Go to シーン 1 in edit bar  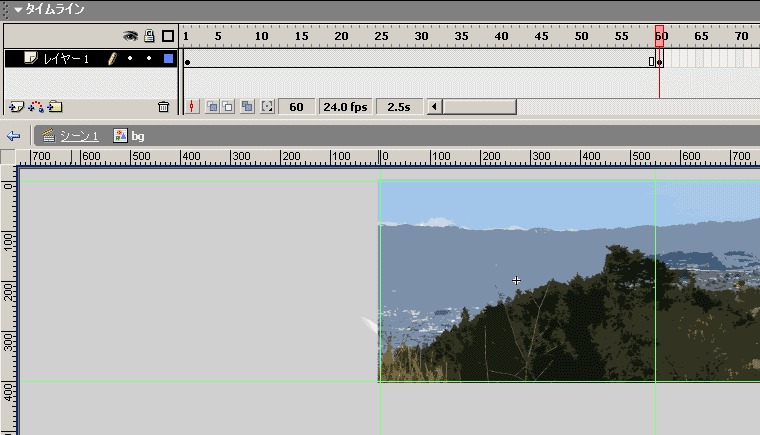coord(79,136)
